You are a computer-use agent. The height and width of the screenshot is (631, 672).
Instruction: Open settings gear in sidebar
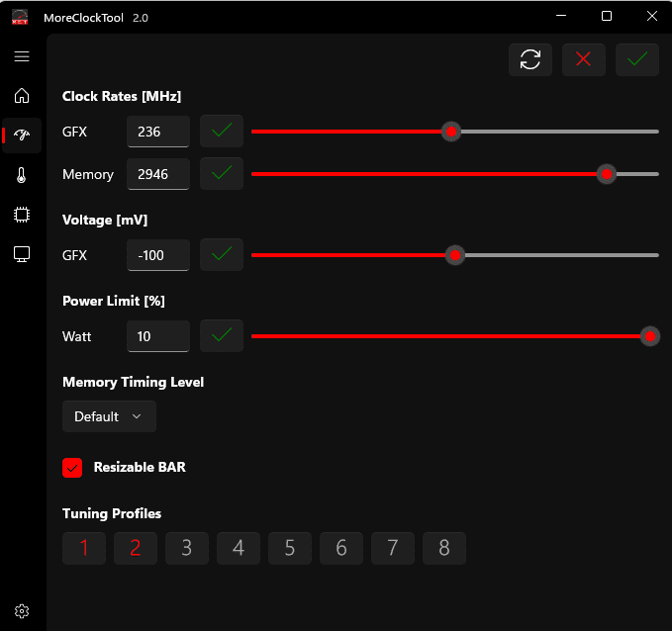click(22, 611)
